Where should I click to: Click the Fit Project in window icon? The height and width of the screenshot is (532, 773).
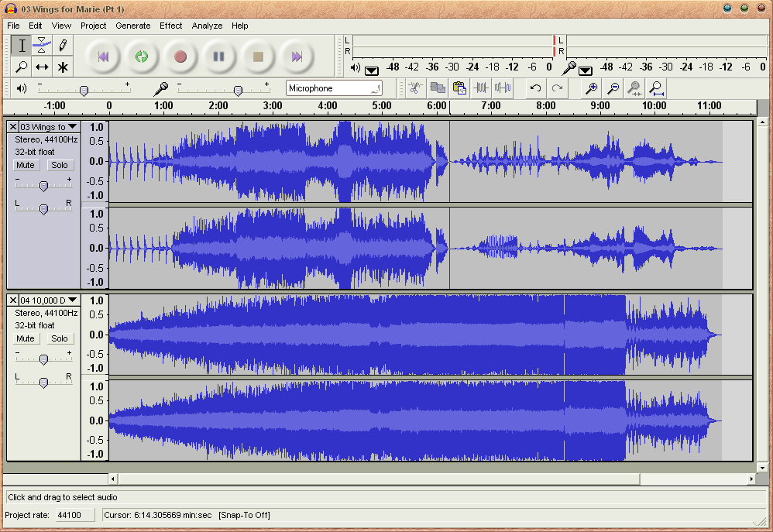(656, 88)
